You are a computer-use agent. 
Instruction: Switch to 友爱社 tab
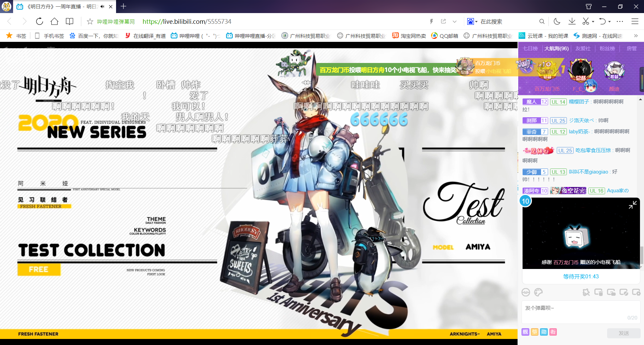pyautogui.click(x=583, y=49)
